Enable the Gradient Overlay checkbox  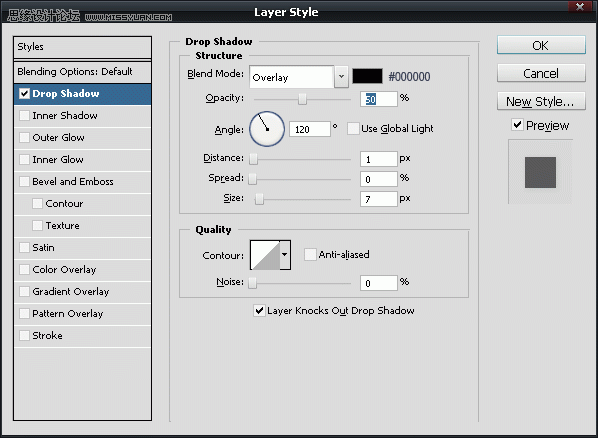pyautogui.click(x=24, y=291)
